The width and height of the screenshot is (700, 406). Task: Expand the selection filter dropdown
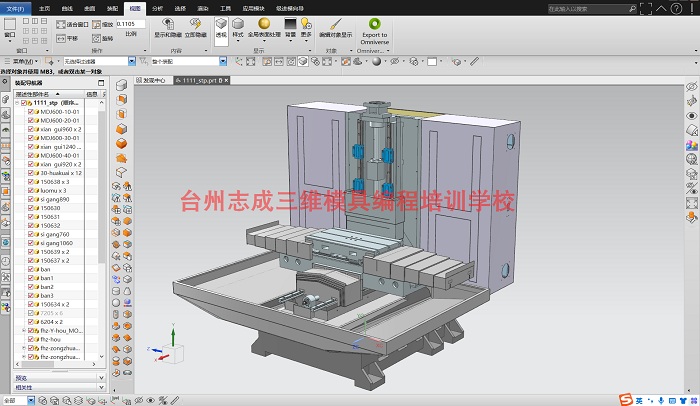pyautogui.click(x=132, y=61)
